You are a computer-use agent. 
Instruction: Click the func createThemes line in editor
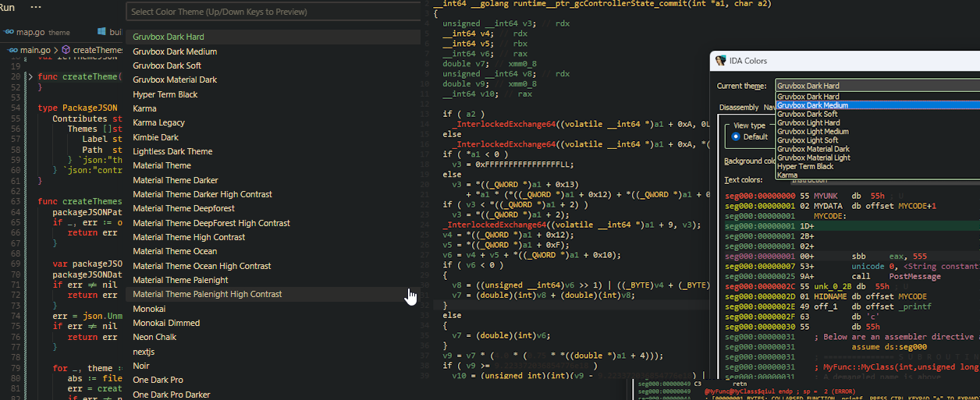click(80, 201)
